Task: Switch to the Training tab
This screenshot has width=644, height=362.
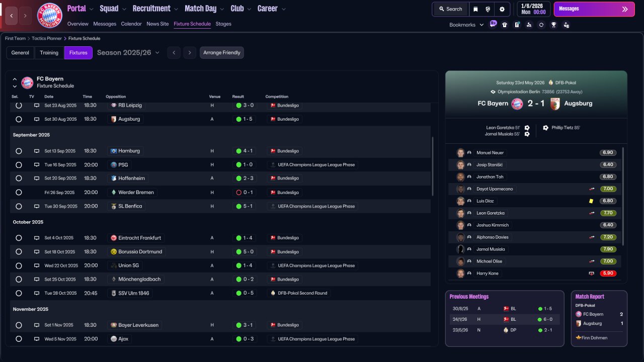Action: [49, 53]
